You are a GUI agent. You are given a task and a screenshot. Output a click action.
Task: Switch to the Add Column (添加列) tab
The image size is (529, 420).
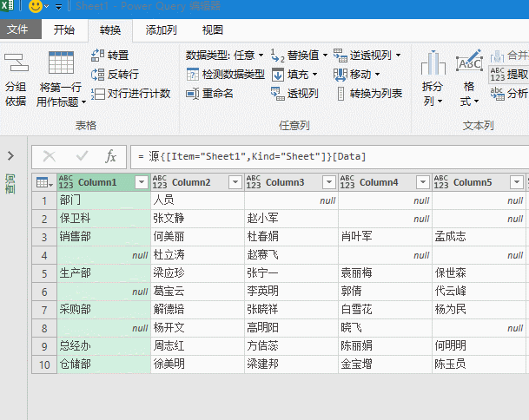tap(161, 30)
